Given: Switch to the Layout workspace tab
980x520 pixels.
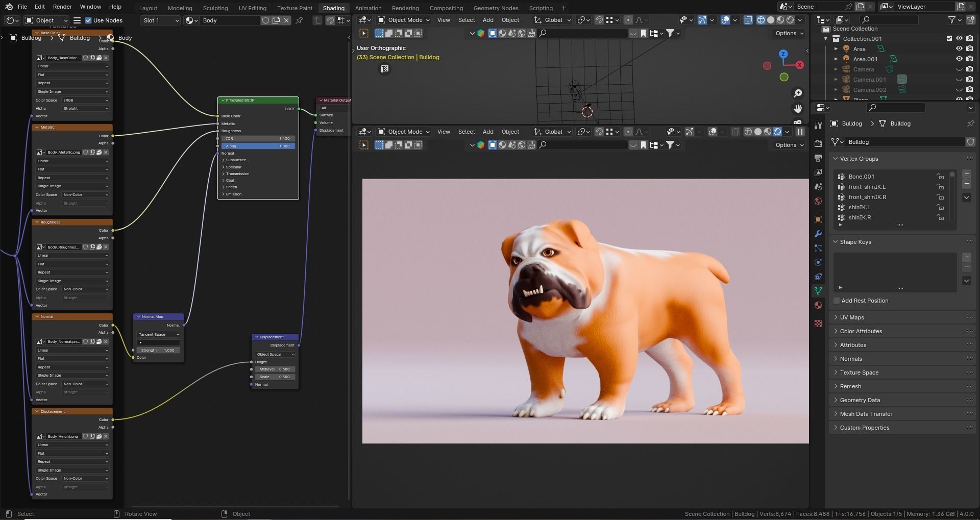Looking at the screenshot, I should tap(148, 8).
